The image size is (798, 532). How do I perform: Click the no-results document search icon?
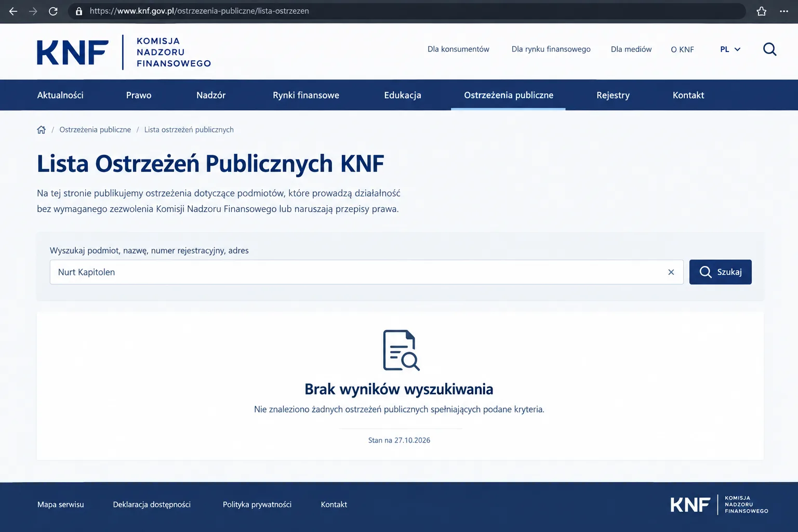click(x=401, y=350)
